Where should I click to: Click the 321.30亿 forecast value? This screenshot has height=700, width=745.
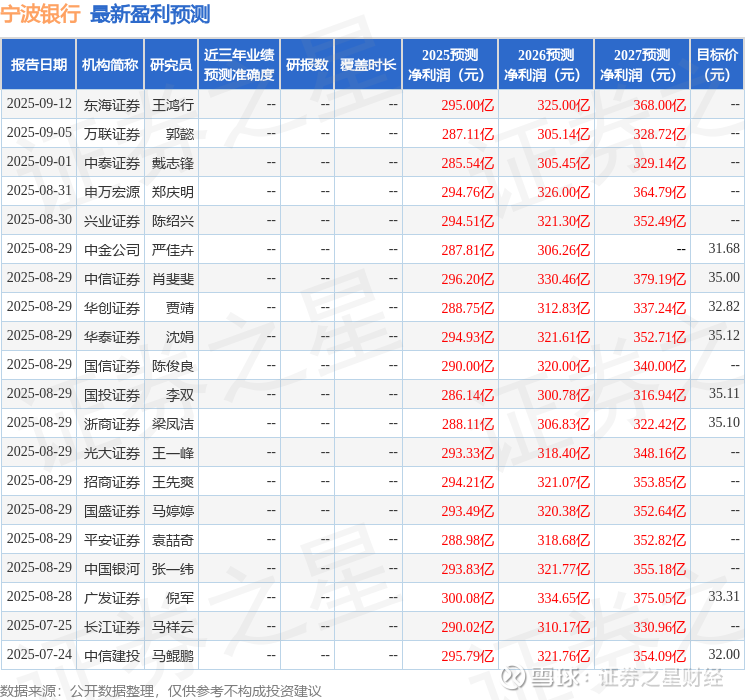(x=564, y=221)
